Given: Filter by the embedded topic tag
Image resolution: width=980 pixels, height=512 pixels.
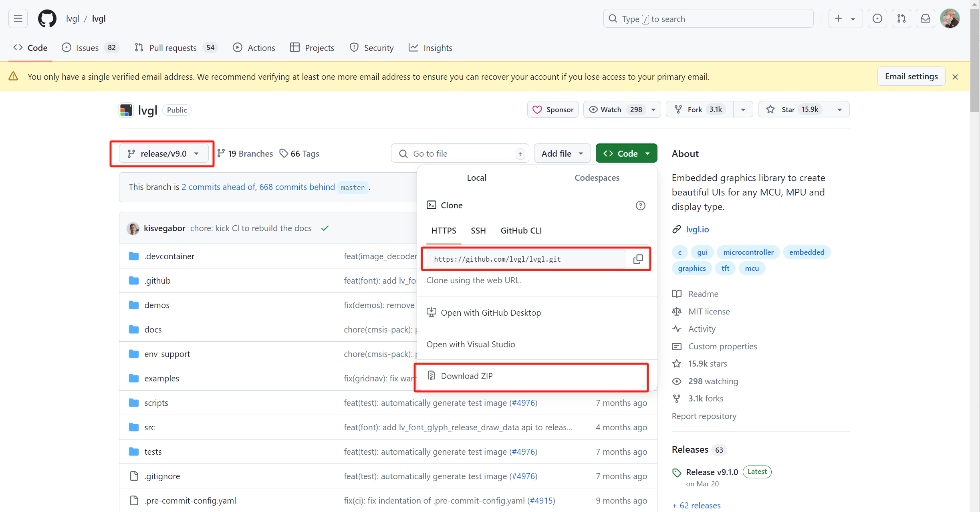Looking at the screenshot, I should click(807, 252).
